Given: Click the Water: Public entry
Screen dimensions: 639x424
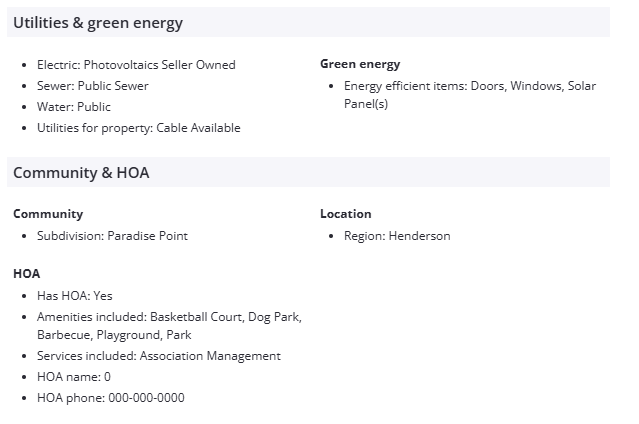Looking at the screenshot, I should 74,107.
